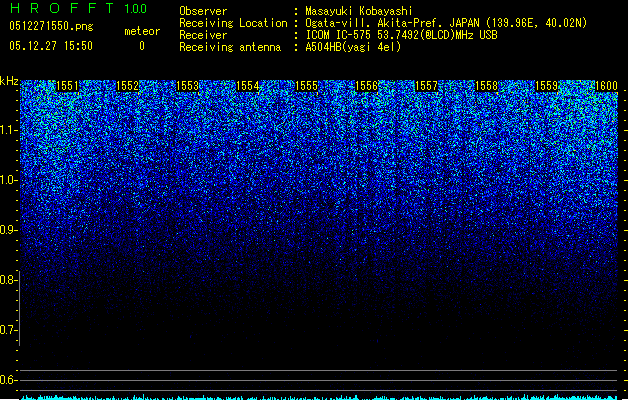Click the Ogata-vill. Akita-Pref. location text
This screenshot has height=400, width=629.
click(446, 23)
